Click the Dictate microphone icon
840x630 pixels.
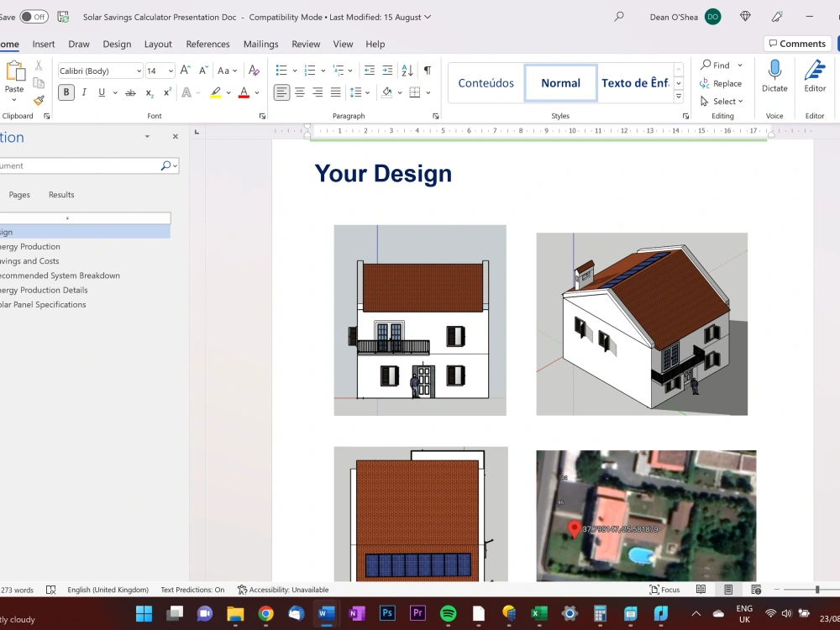[774, 71]
